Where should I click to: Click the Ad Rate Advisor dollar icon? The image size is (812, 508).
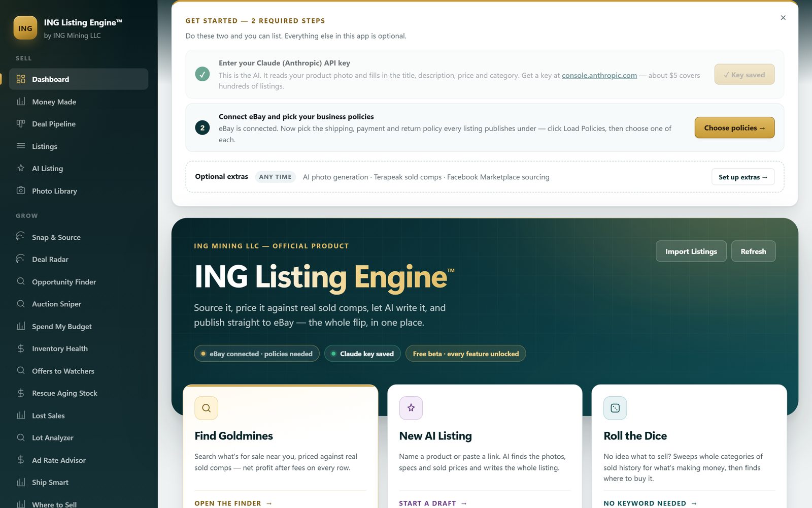(x=21, y=460)
